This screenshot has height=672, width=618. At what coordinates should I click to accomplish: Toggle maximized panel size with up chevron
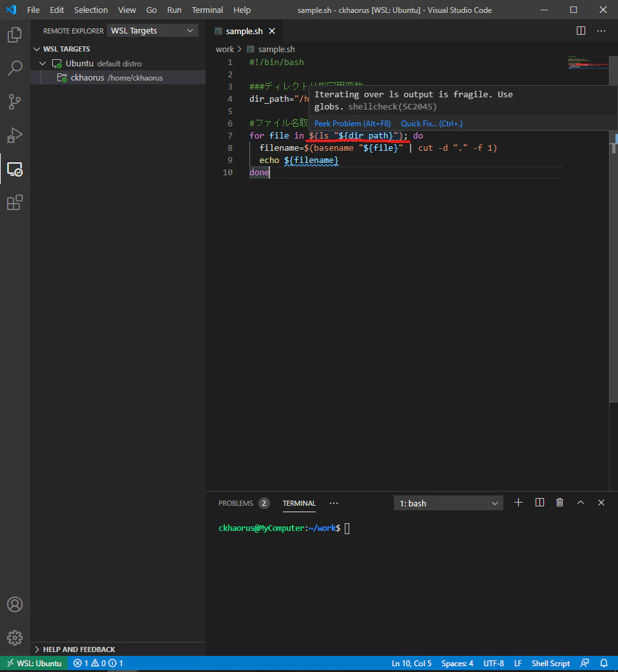[580, 503]
